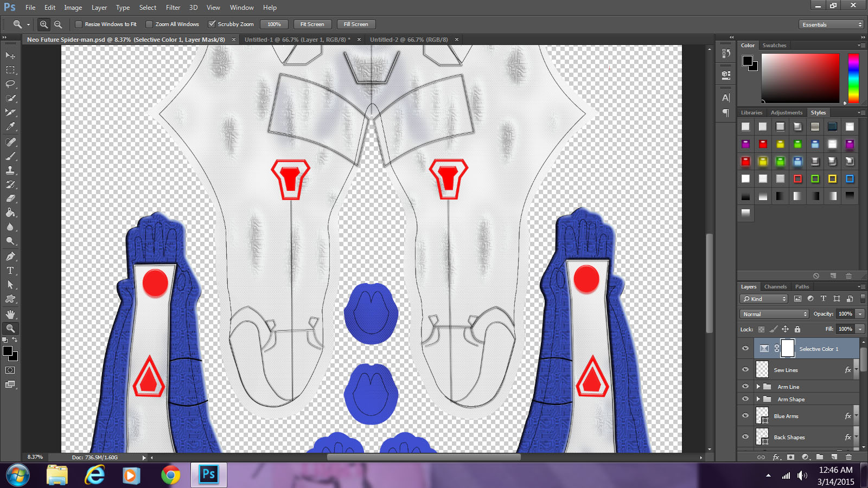Click Zoom Out mode in options bar
Viewport: 868px width, 488px height.
[x=58, y=24]
